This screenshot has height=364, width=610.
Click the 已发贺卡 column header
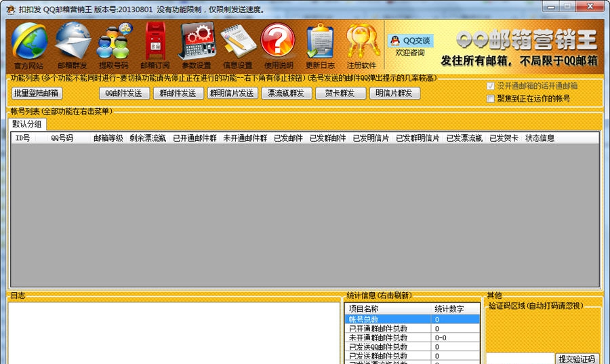pos(504,138)
